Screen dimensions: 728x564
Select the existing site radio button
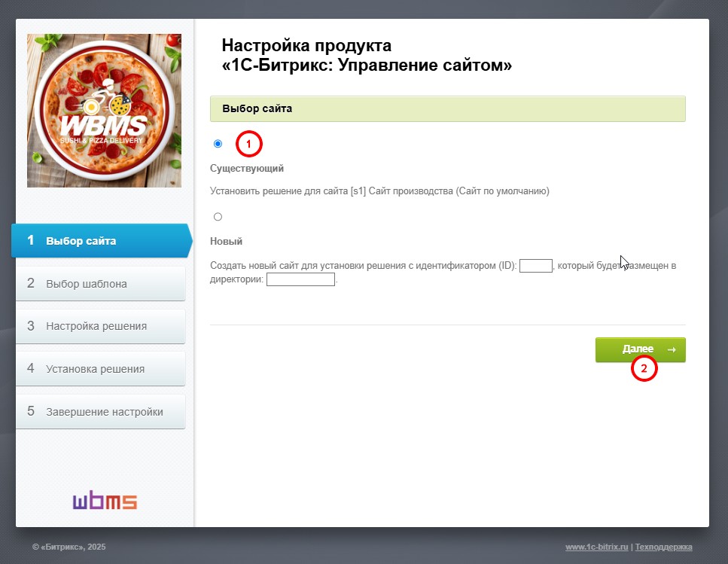coord(218,143)
